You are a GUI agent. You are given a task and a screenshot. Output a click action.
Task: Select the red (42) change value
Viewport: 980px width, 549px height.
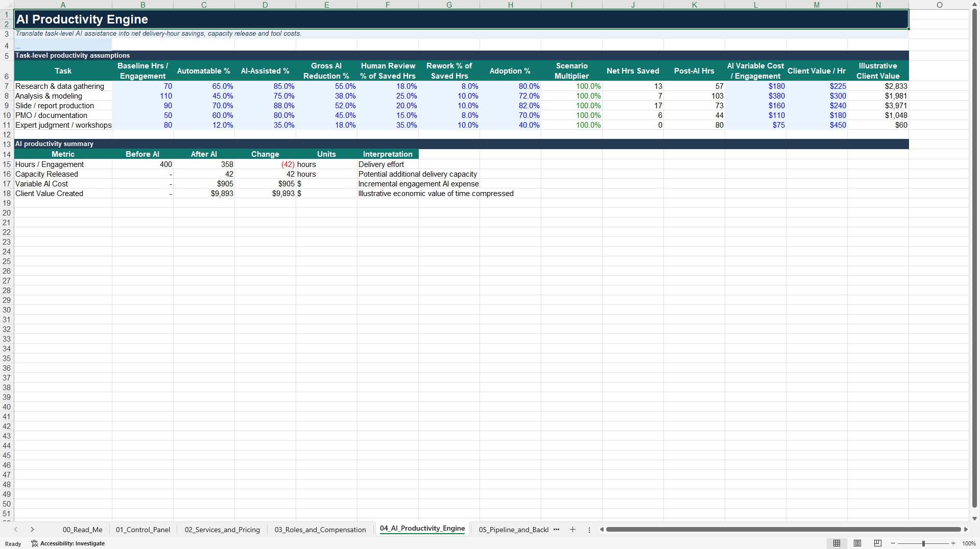click(265, 164)
